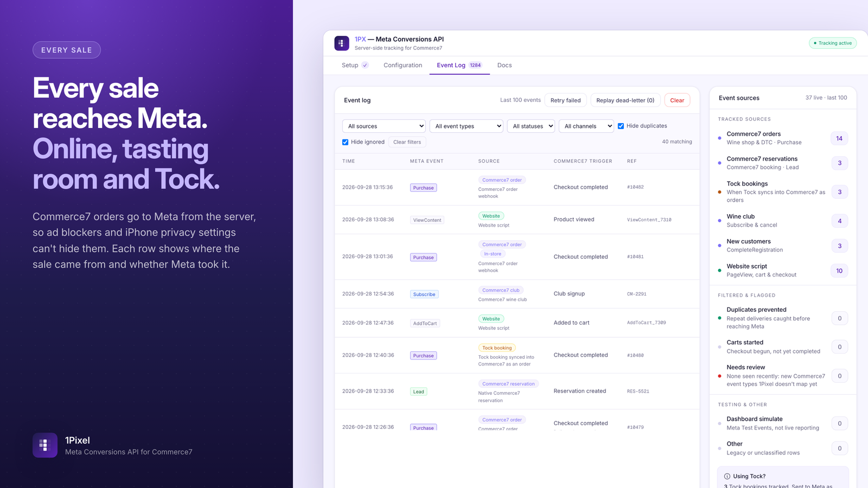Open the All sources dropdown
Image resolution: width=868 pixels, height=488 pixels.
click(x=384, y=126)
